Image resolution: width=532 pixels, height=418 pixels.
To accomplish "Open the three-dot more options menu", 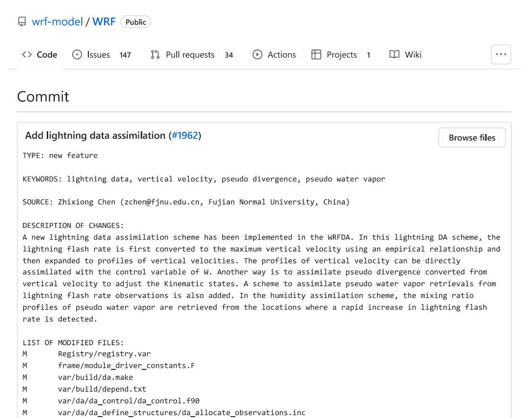I will [x=501, y=55].
